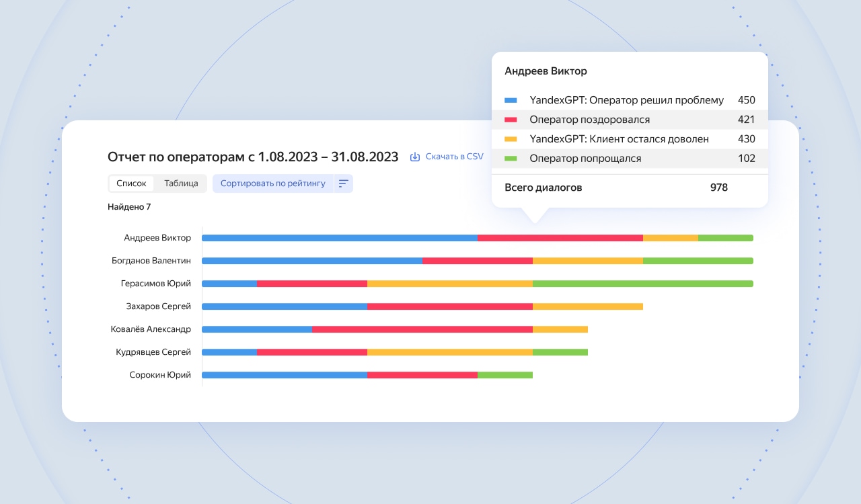Click red segment of Ковалёв Александр bar
This screenshot has width=861, height=504.
tap(422, 329)
